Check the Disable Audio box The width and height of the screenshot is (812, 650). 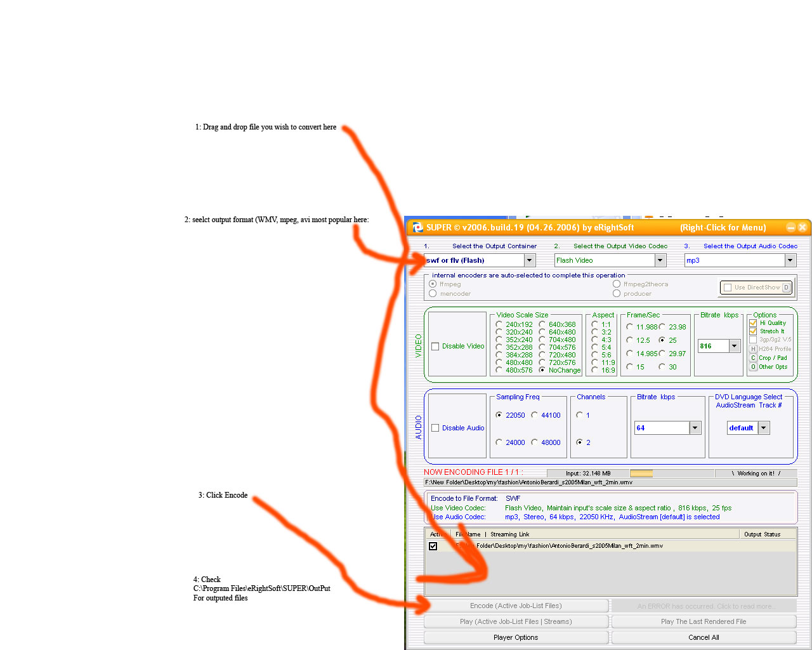point(435,428)
